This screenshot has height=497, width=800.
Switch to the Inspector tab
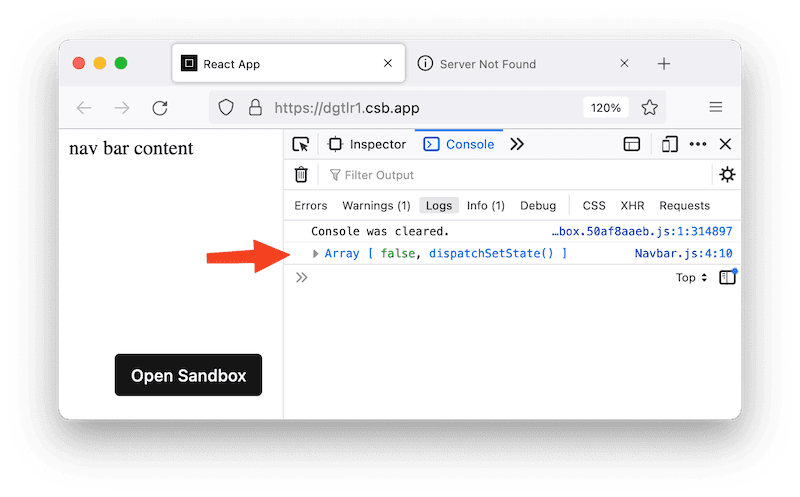tap(367, 144)
